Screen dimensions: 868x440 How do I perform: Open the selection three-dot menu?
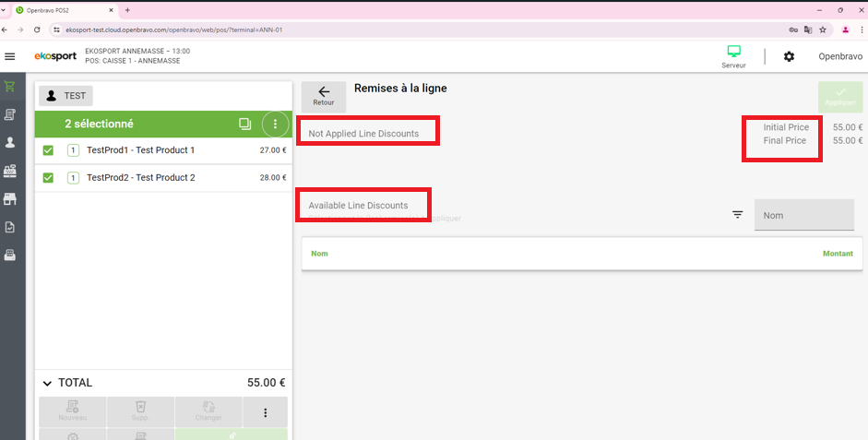pyautogui.click(x=275, y=124)
